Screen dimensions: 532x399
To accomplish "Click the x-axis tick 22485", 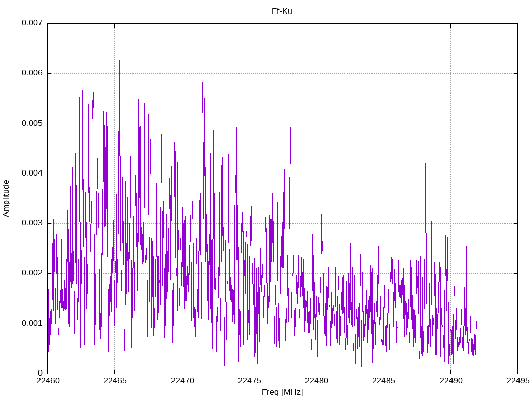I will [x=384, y=381].
